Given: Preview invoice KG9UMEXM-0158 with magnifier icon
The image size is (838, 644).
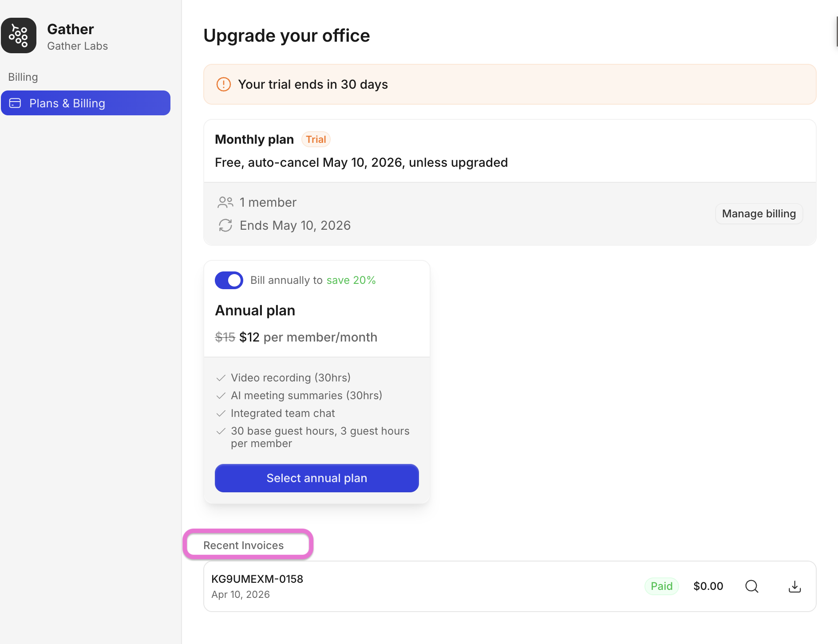Looking at the screenshot, I should [x=752, y=586].
